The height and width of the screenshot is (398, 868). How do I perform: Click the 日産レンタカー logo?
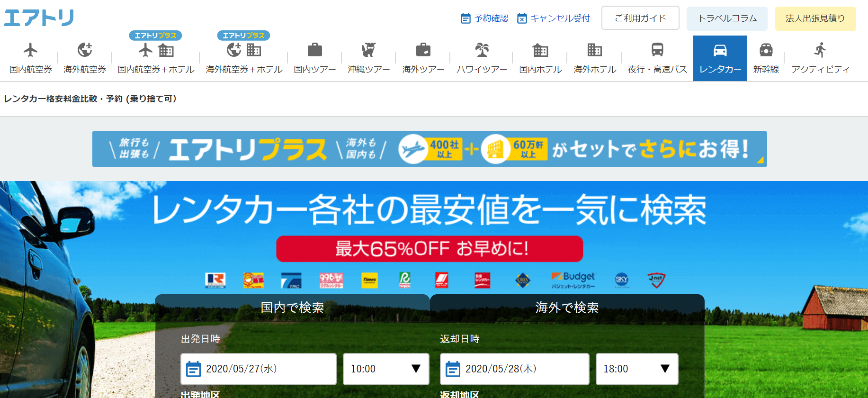tap(483, 280)
